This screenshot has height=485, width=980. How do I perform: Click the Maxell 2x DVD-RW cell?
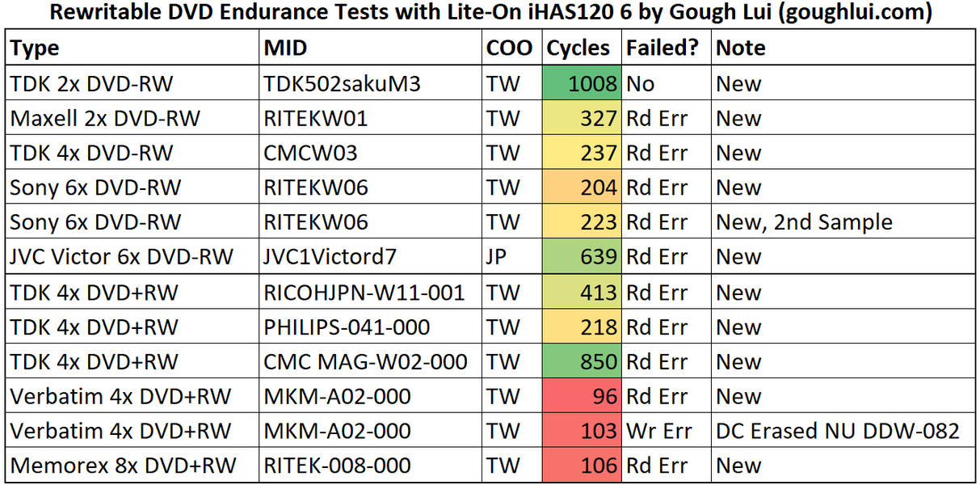click(105, 119)
